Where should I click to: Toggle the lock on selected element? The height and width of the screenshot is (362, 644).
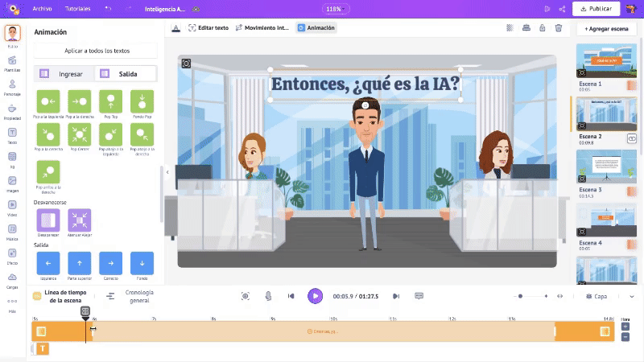[x=542, y=27]
